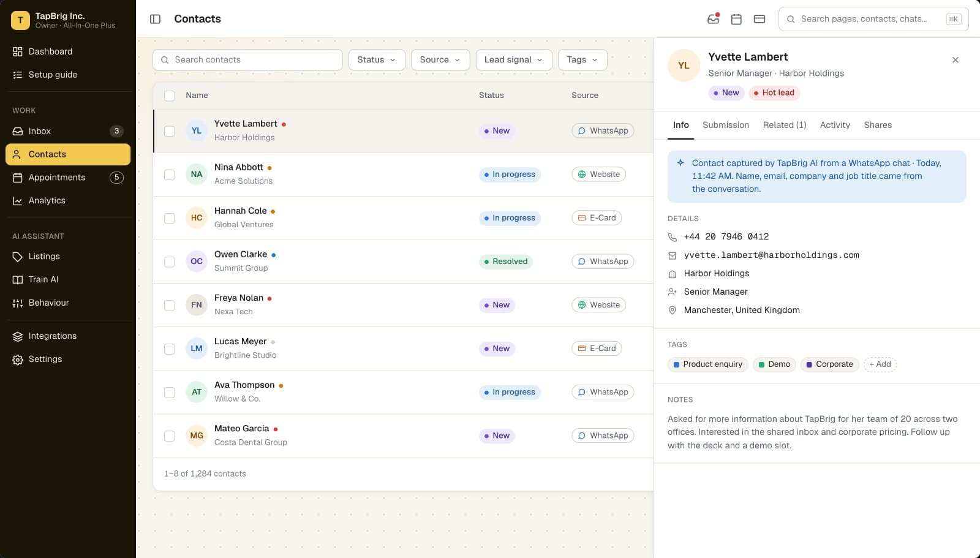This screenshot has width=980, height=558.
Task: Open the notifications inbox icon with red dot
Action: [714, 19]
